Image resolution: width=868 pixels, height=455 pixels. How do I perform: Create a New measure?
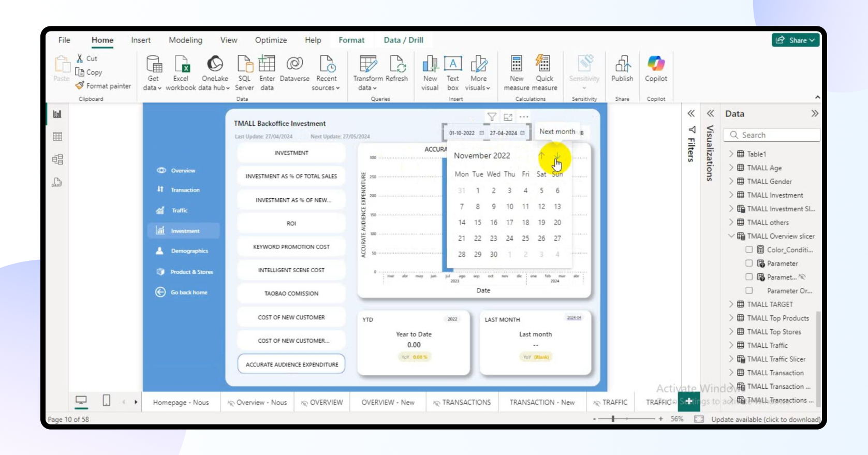(517, 72)
